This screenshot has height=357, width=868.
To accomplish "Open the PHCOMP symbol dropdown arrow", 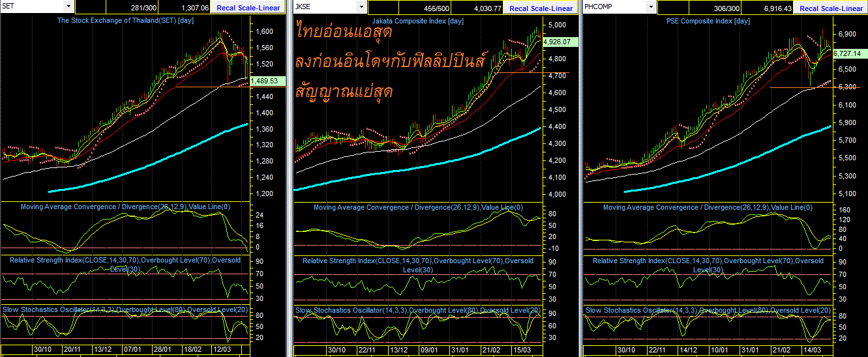I will click(x=650, y=7).
